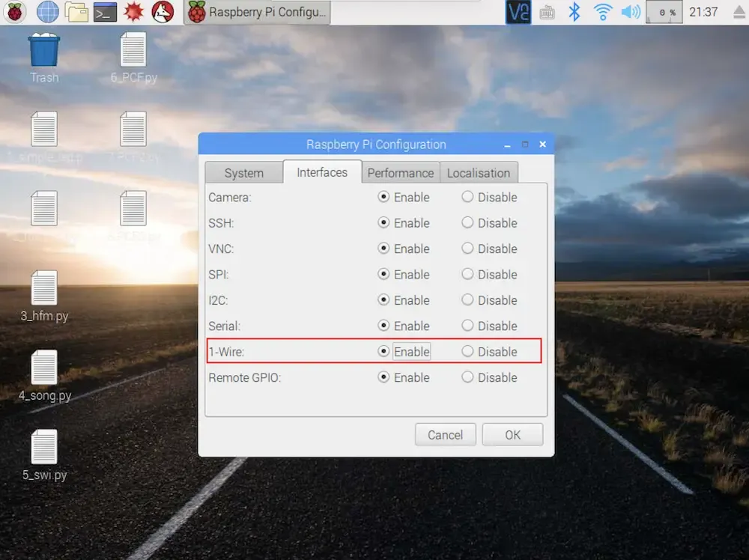
Task: Disable Remote GPIO radio button
Action: click(467, 377)
